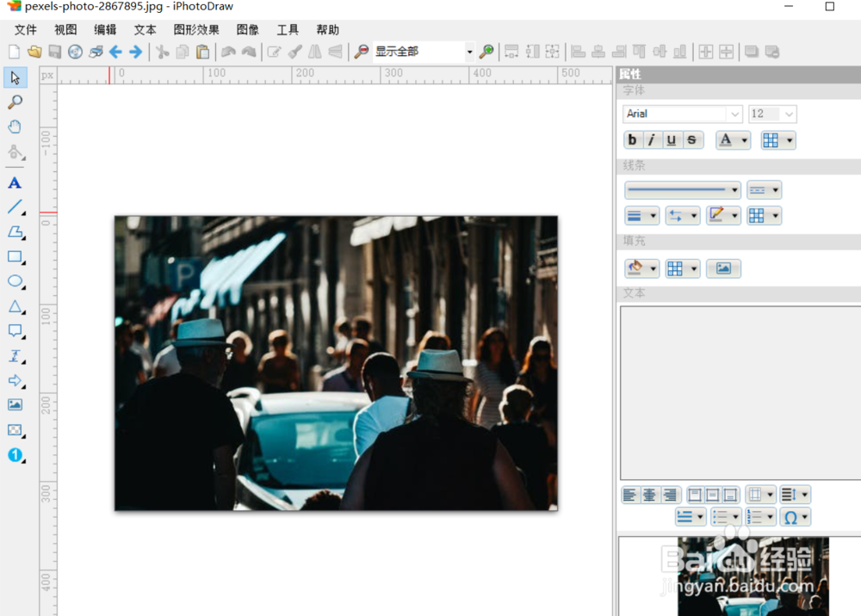861x616 pixels.
Task: Open the 视图 menu
Action: pyautogui.click(x=65, y=29)
